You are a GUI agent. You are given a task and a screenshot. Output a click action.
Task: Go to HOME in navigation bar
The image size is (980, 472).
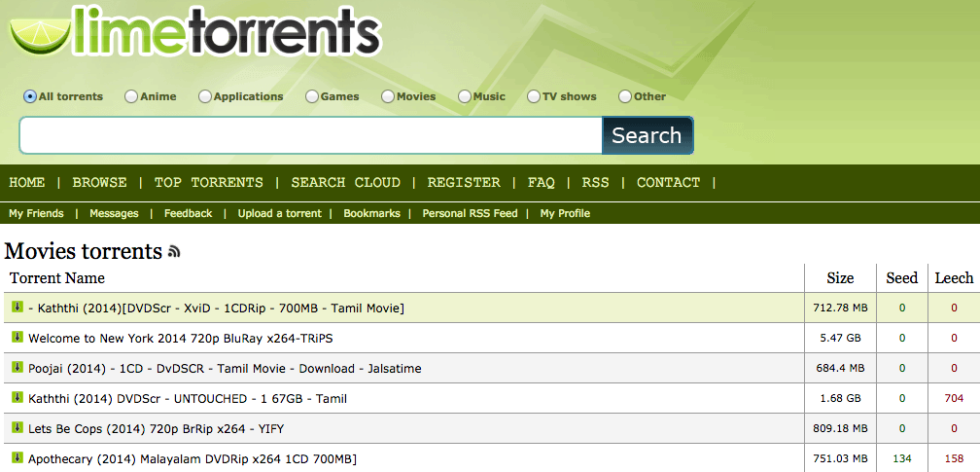pos(27,182)
